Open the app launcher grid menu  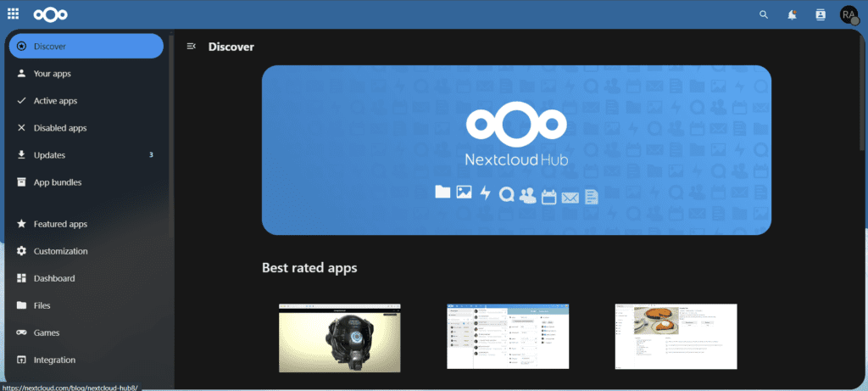click(14, 14)
